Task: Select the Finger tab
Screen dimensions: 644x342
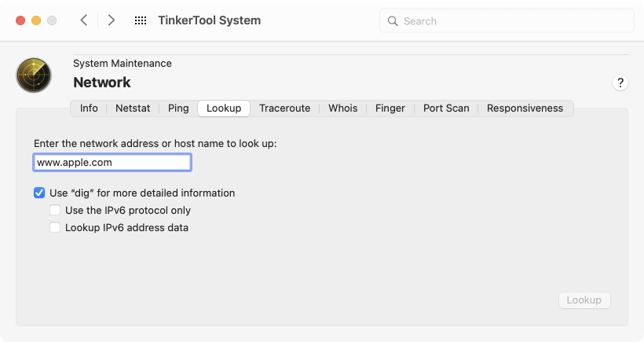Action: pyautogui.click(x=390, y=108)
